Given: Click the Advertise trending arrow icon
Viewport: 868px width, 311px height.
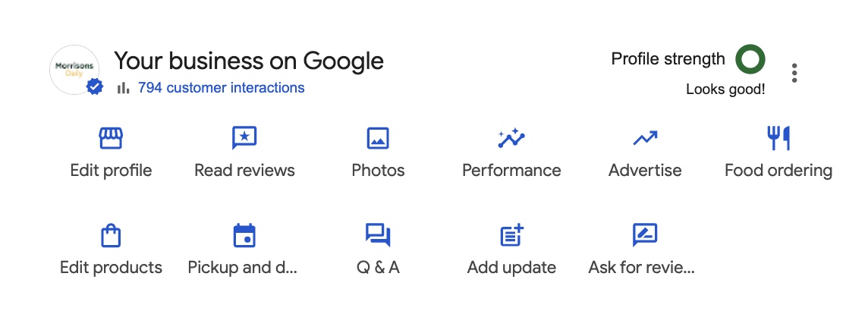Looking at the screenshot, I should tap(645, 139).
